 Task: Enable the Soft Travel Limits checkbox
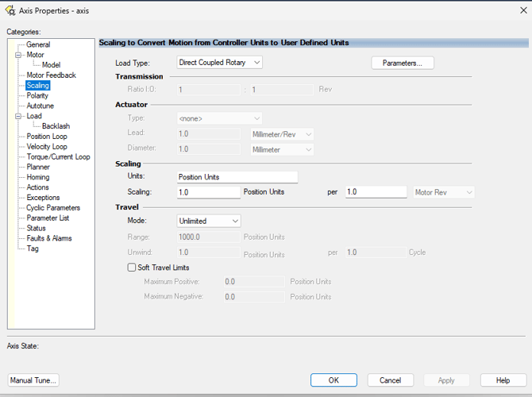[132, 268]
